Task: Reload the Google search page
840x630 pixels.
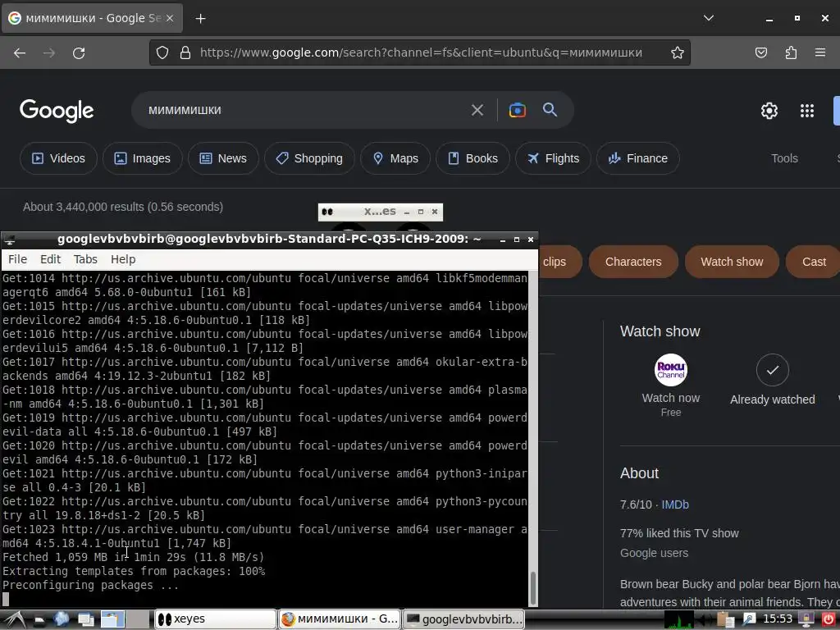Action: point(79,52)
